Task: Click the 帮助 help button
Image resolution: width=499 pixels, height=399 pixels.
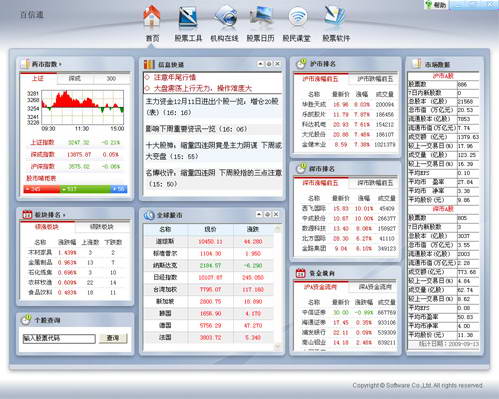Action: pyautogui.click(x=436, y=5)
